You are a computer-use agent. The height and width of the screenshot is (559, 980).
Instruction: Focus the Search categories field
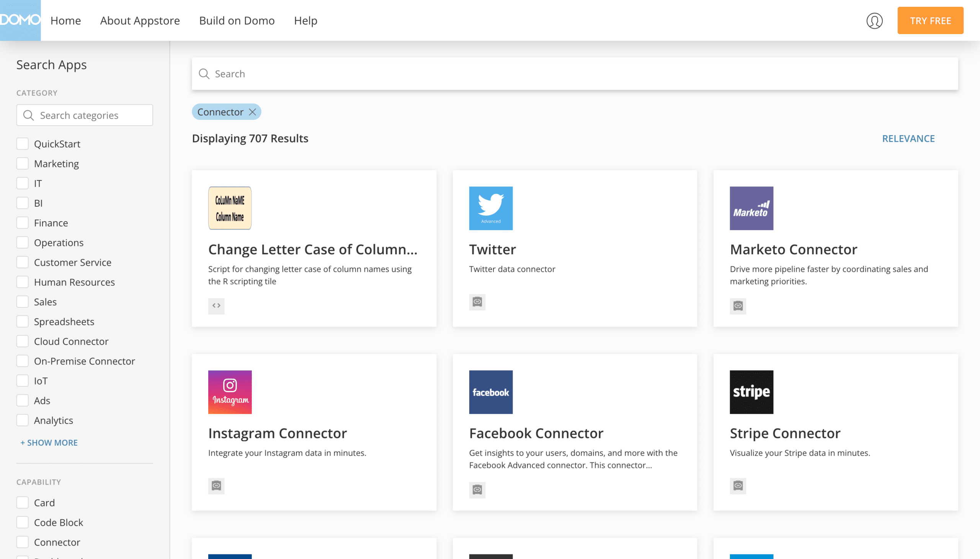85,115
